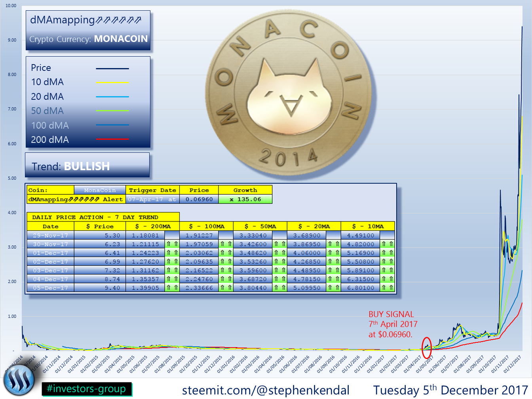
Task: Click the 200 dMA legend label
Action: (x=50, y=140)
